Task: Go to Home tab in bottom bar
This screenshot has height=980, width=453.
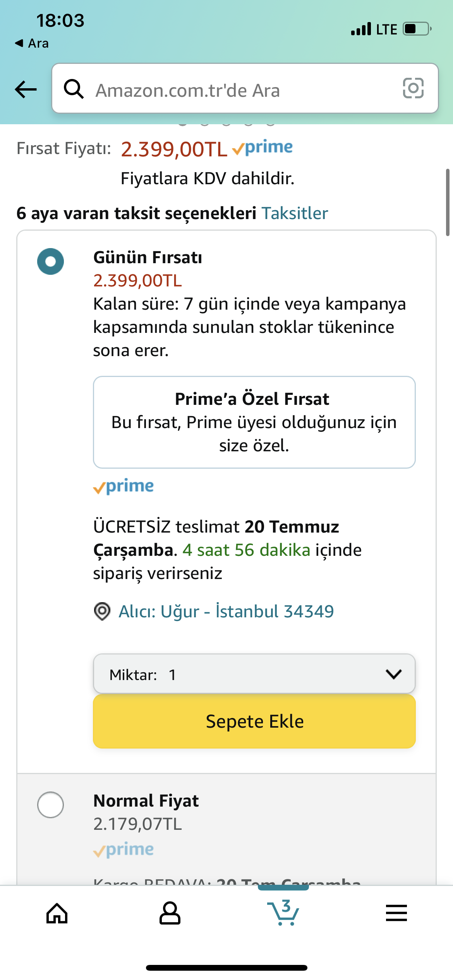Action: pos(57,913)
